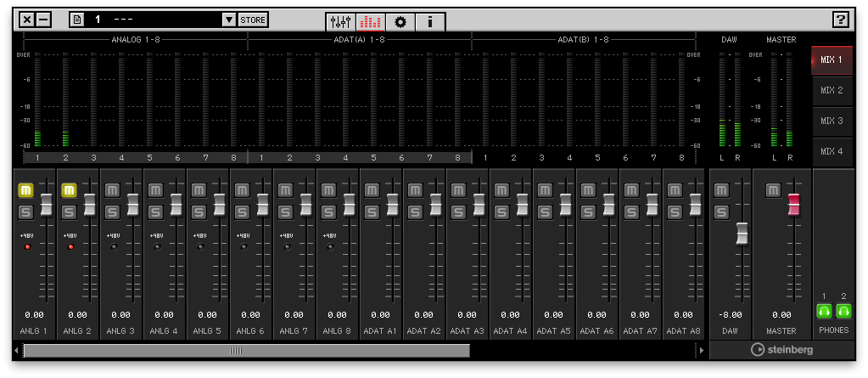Click the ANLG 2 level value 0.00
868x378 pixels.
[x=77, y=315]
